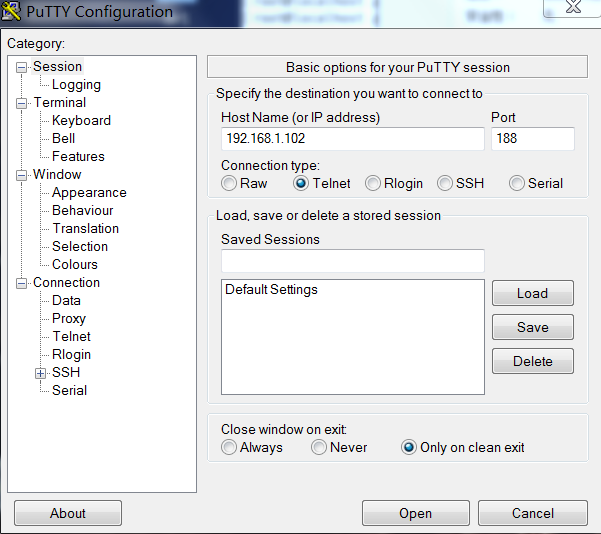
Task: Open the Telnet category in tree
Action: [72, 337]
